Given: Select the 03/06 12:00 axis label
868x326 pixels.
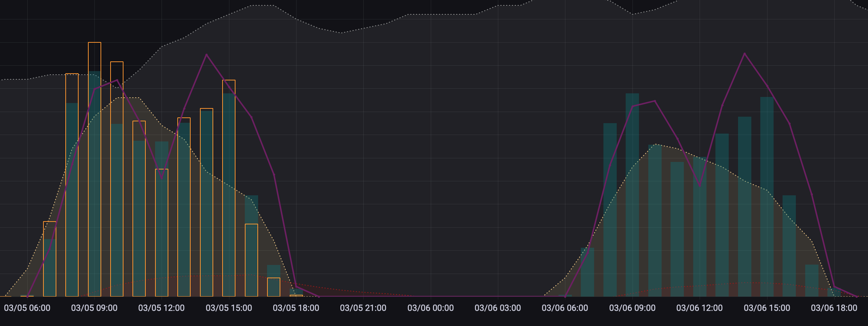Looking at the screenshot, I should pos(700,308).
